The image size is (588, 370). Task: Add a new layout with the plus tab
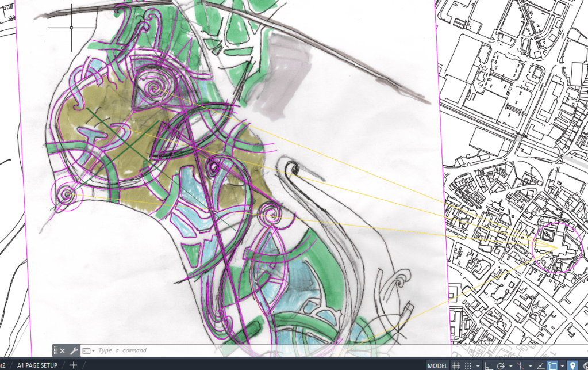(73, 365)
